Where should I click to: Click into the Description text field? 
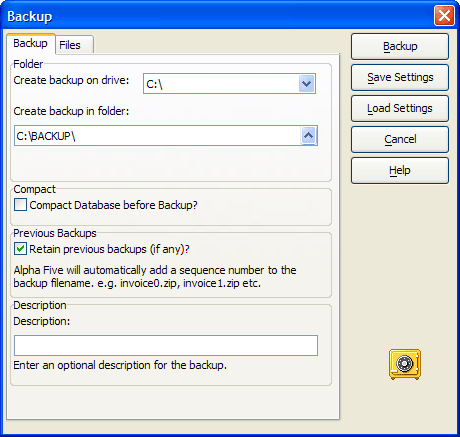(166, 345)
